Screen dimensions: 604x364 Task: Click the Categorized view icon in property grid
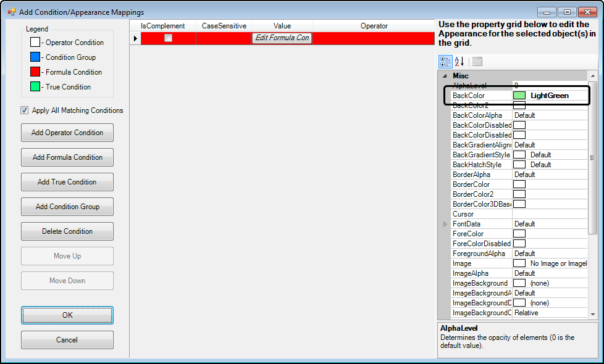[x=445, y=62]
